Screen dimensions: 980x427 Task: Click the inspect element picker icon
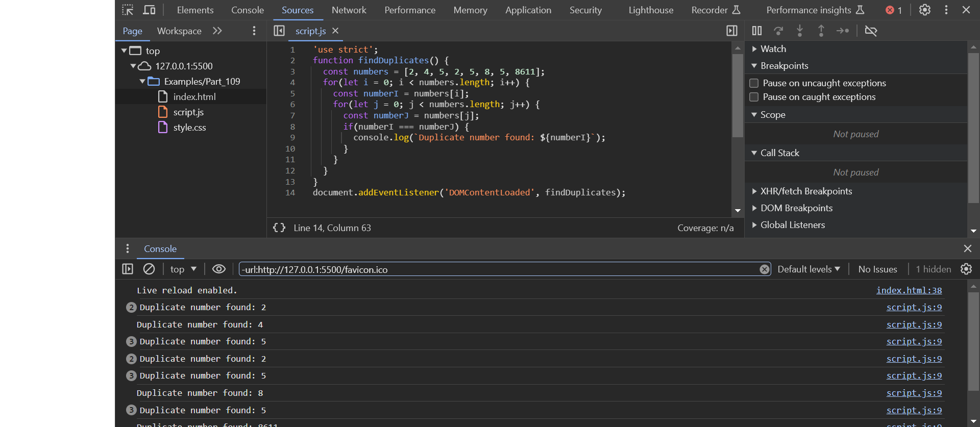[128, 10]
